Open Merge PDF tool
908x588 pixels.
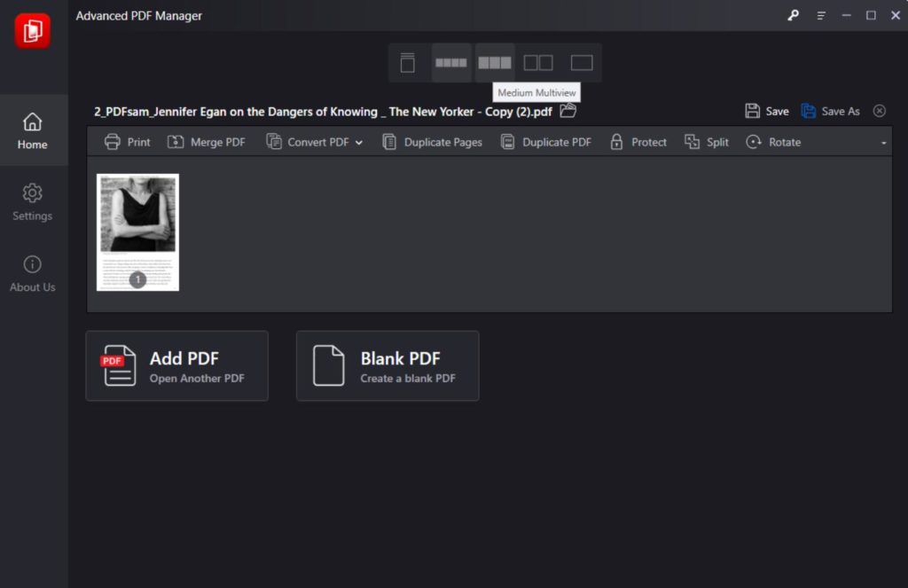tap(206, 142)
